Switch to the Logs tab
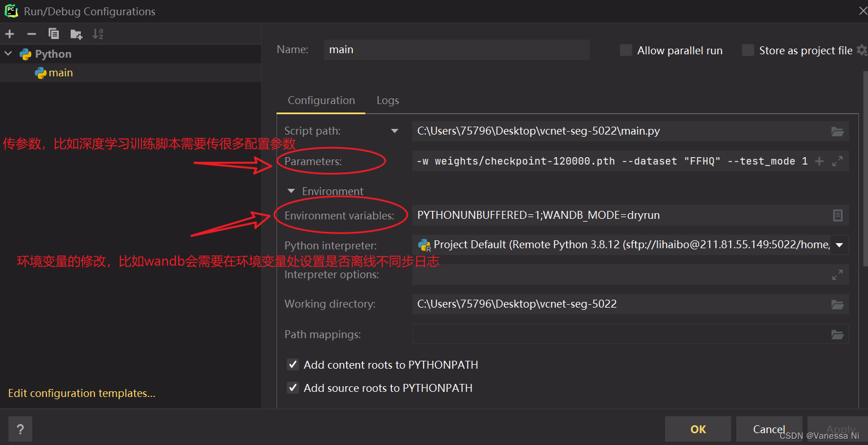The height and width of the screenshot is (445, 868). [387, 100]
